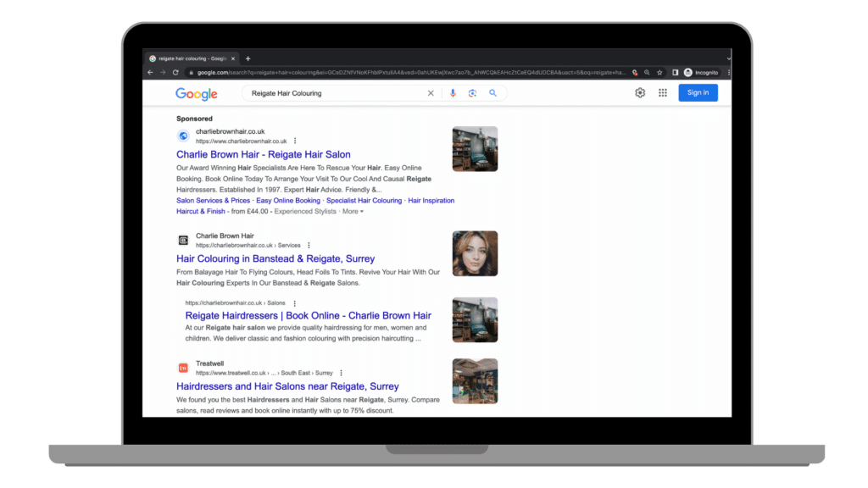Open options menu beside charliebrownhair.co.uk sponsored URL
Image resolution: width=868 pixels, height=488 pixels.
click(x=295, y=141)
